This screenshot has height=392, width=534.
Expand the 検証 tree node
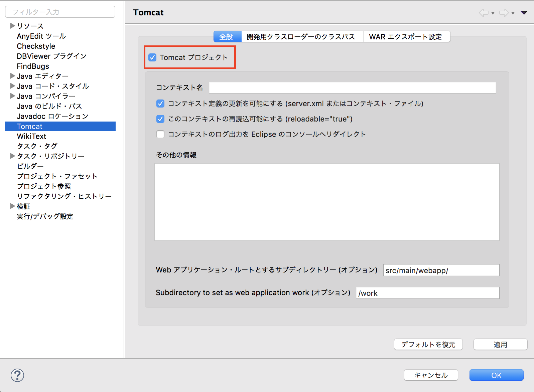[13, 206]
